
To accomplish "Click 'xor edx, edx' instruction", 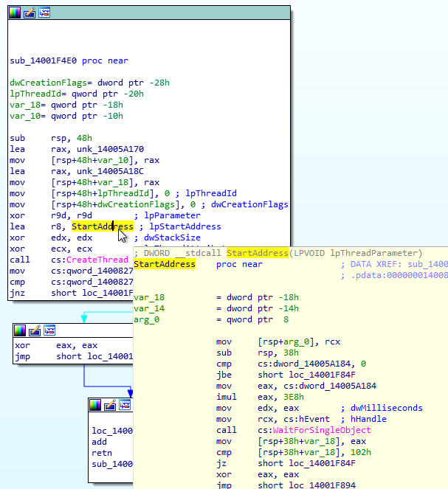I will pyautogui.click(x=51, y=237).
